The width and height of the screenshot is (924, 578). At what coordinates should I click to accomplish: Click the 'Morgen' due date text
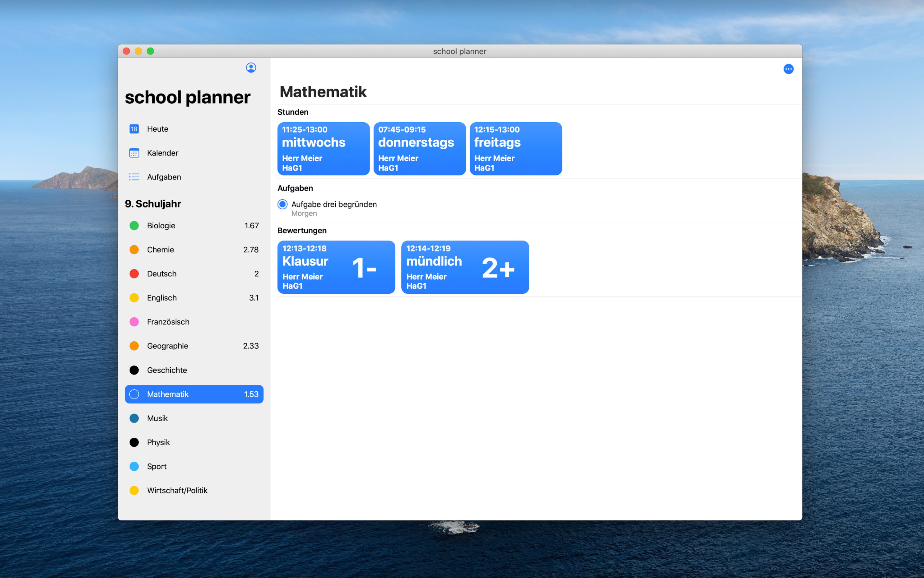pyautogui.click(x=304, y=214)
